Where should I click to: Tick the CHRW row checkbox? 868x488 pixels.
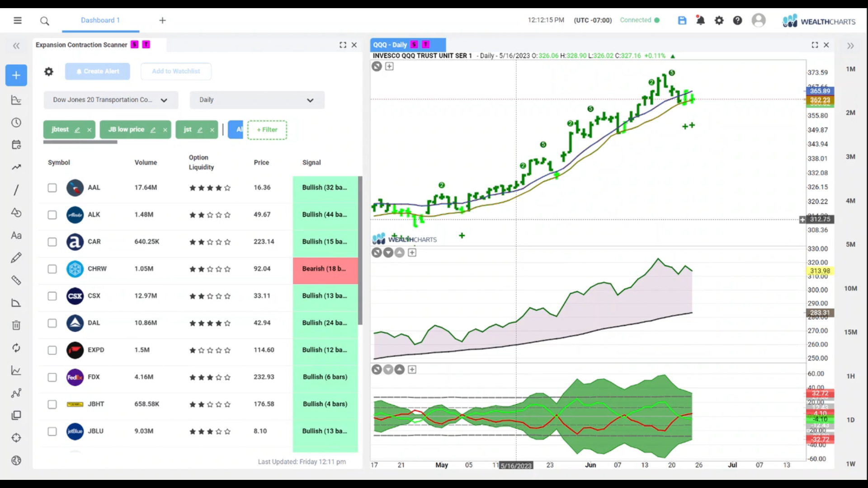tap(52, 269)
